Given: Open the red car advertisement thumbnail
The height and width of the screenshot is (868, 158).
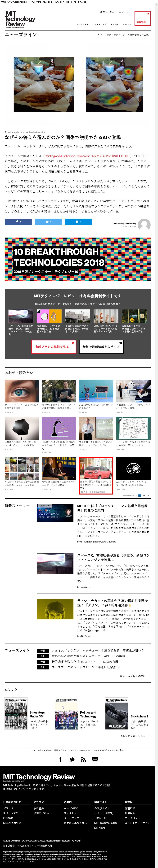Looking at the screenshot, I should coord(96,468).
